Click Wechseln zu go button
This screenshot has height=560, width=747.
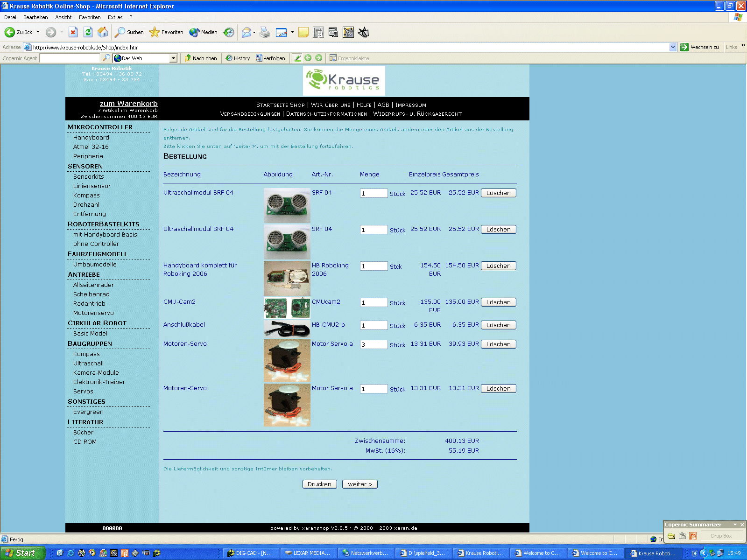tap(699, 47)
